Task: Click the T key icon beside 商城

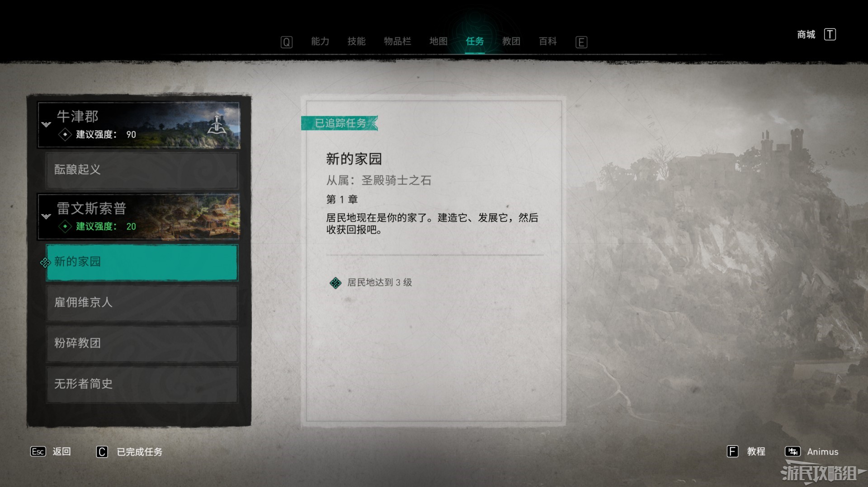Action: 830,34
